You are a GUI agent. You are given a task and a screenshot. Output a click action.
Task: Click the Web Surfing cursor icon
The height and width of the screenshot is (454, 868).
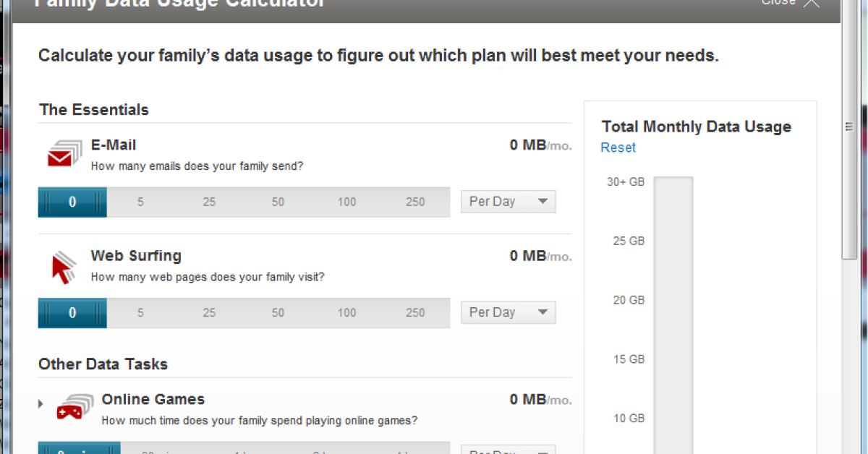(x=64, y=266)
